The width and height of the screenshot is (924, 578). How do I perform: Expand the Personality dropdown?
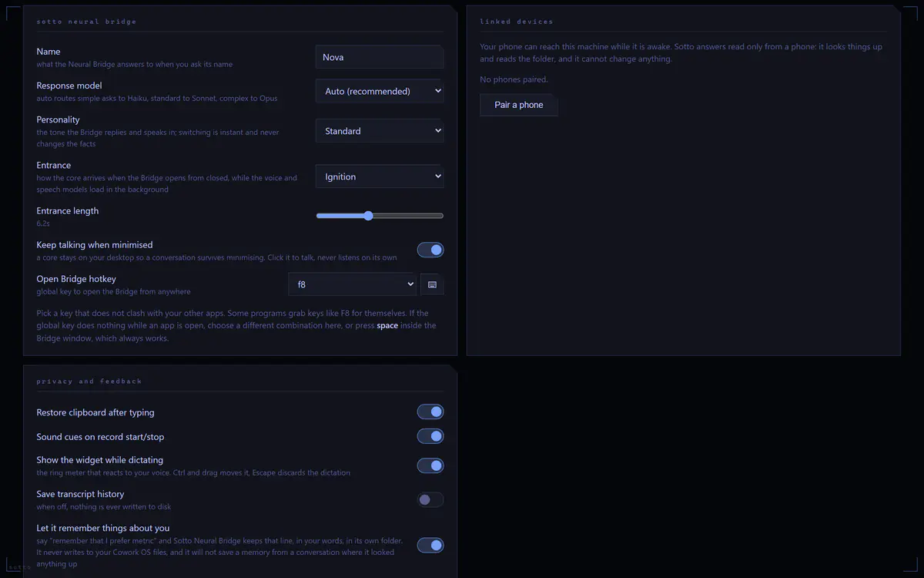tap(380, 131)
